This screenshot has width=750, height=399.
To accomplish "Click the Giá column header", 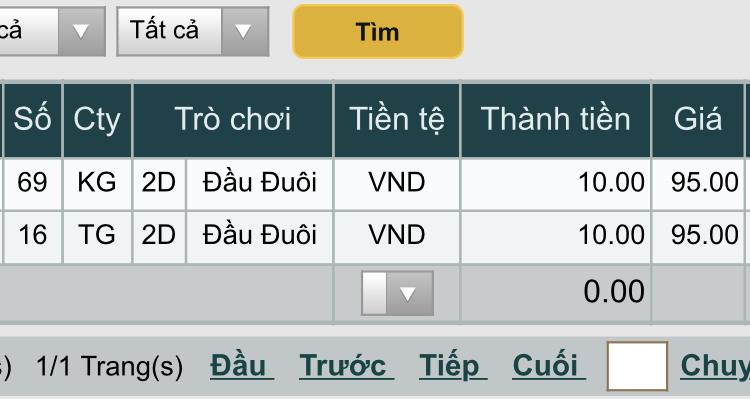I will tap(698, 120).
